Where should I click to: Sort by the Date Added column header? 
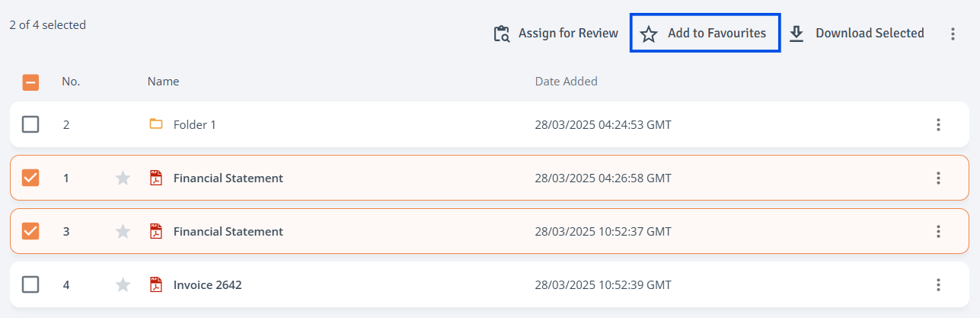tap(566, 81)
